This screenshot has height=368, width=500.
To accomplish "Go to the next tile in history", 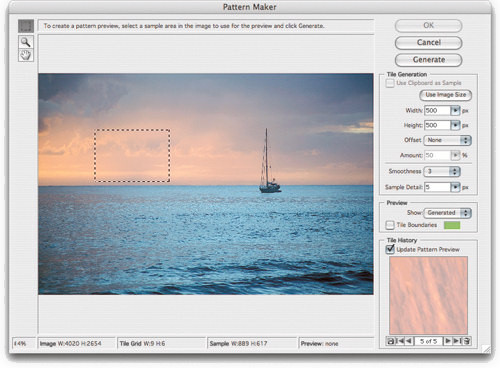I will [x=448, y=341].
